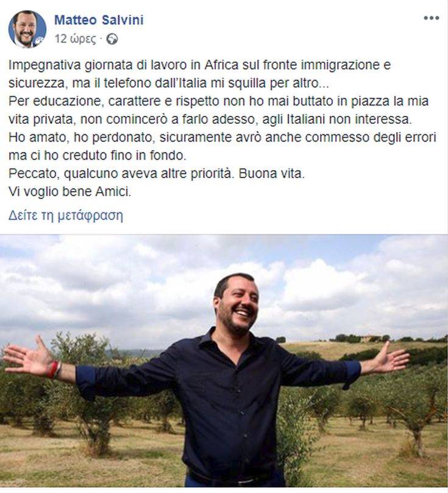448x493 pixels.
Task: Open post permalink via "12 ώρες" timestamp
Action: [x=76, y=39]
